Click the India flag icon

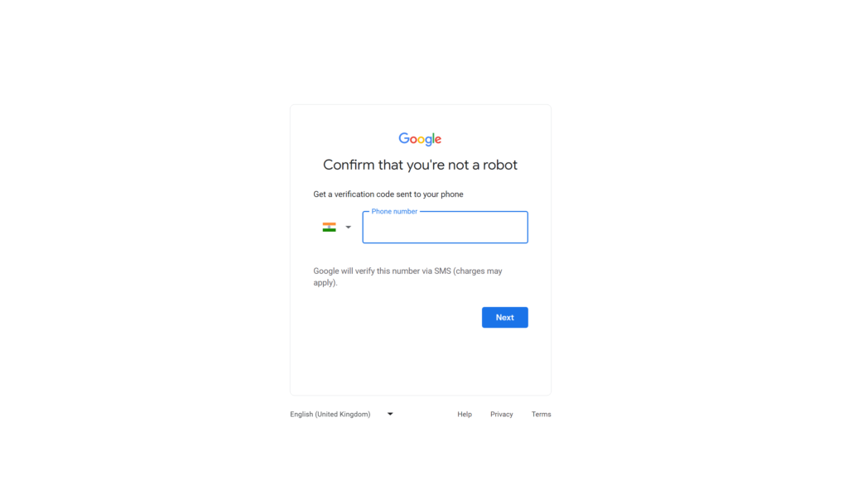click(329, 228)
